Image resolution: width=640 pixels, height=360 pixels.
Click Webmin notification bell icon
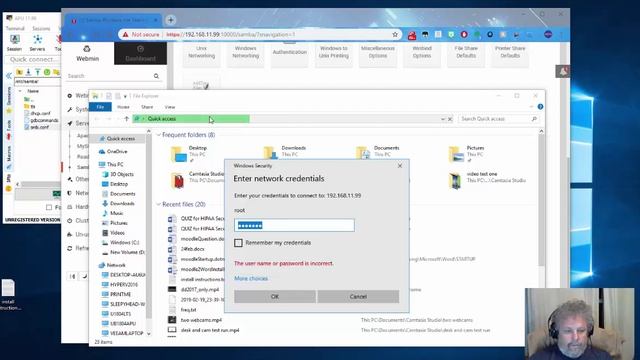click(563, 72)
